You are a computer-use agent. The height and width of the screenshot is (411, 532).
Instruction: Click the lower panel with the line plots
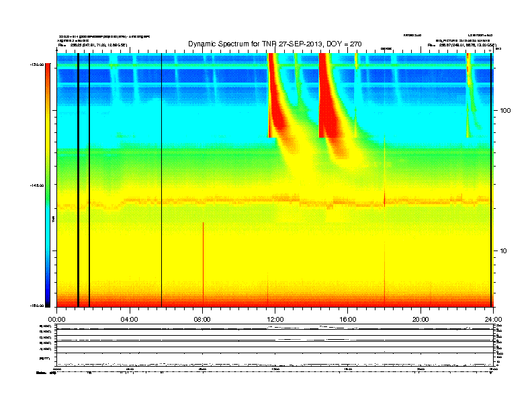275,346
